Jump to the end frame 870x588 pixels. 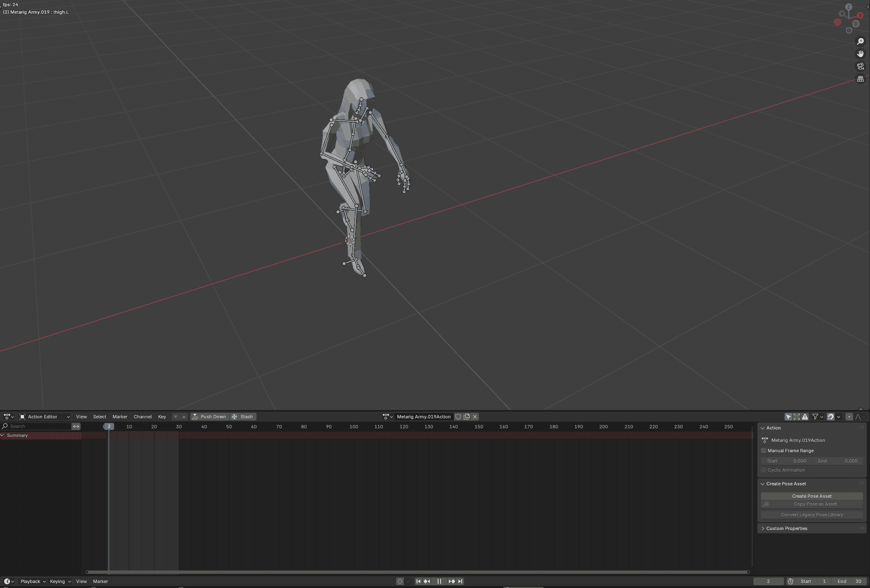pyautogui.click(x=460, y=581)
